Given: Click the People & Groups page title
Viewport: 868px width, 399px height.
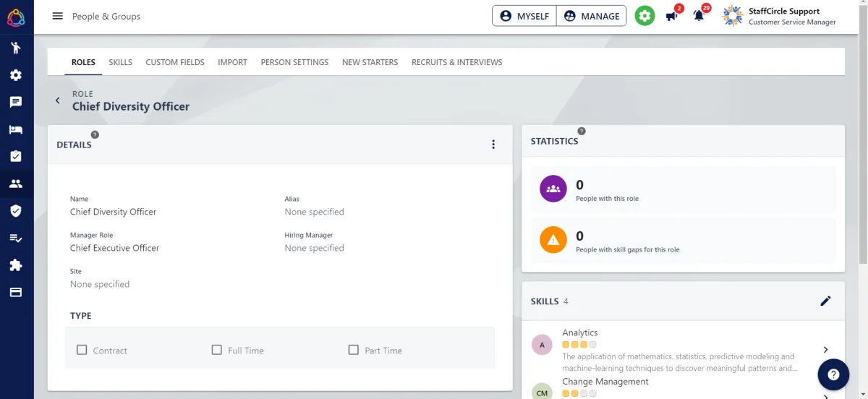Looking at the screenshot, I should [x=106, y=16].
